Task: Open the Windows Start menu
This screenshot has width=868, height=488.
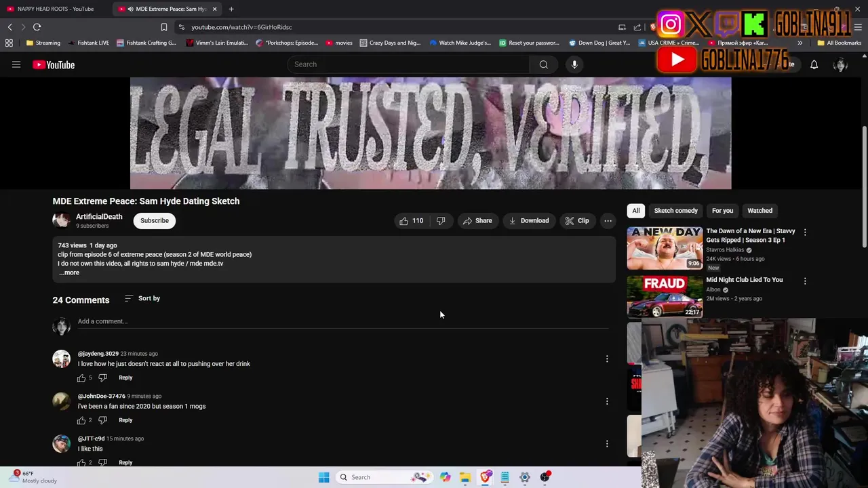Action: [323, 477]
